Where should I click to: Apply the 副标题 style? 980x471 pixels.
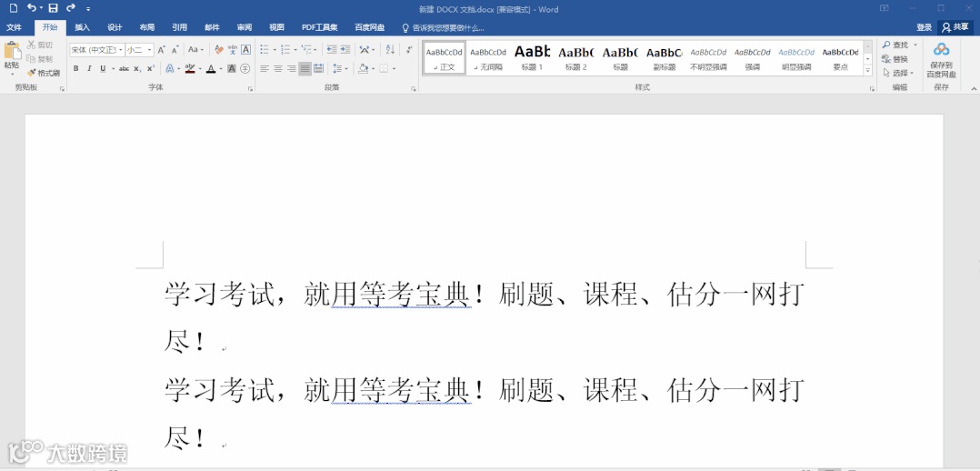[x=664, y=58]
